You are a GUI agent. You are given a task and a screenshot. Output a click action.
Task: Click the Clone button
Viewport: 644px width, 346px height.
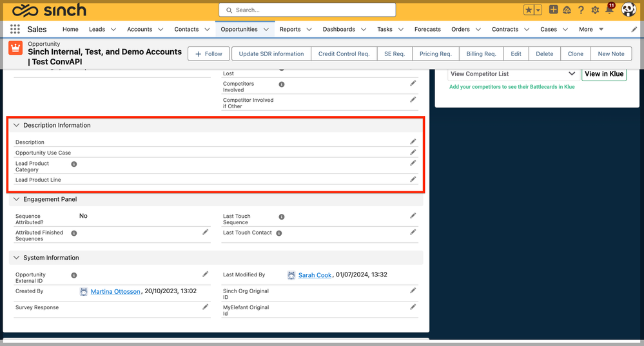[x=576, y=53]
